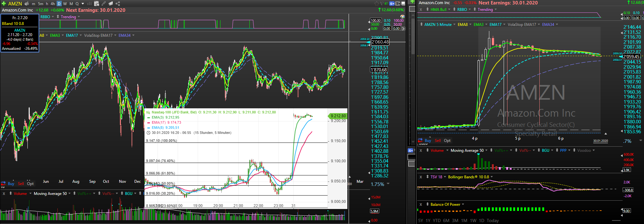The width and height of the screenshot is (644, 224).
Task: Expand the Trending indicator dropdown in right chart
Action: [495, 10]
